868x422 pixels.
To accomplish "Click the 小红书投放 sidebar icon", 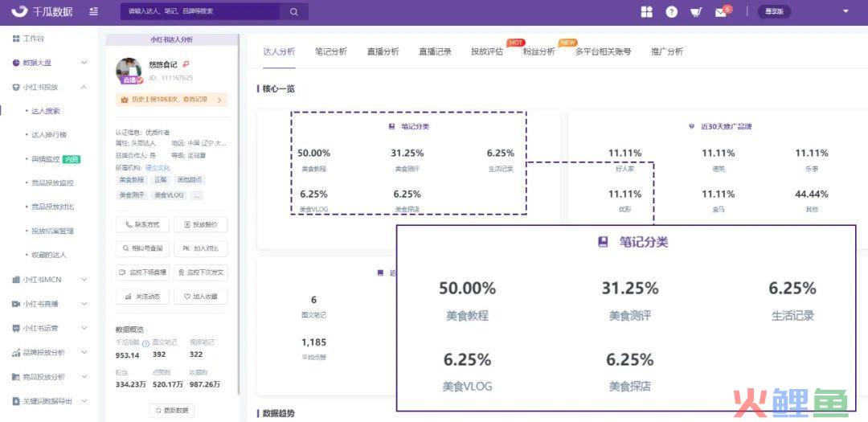I will (16, 87).
